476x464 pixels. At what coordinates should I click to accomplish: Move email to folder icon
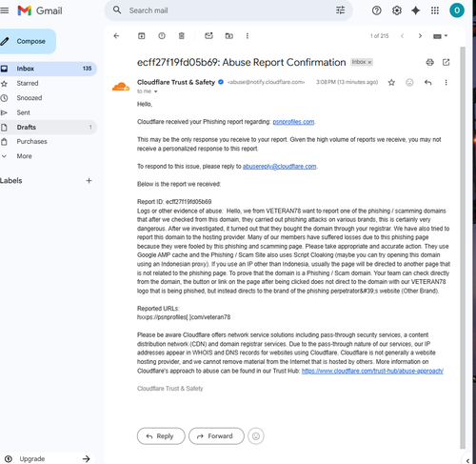pyautogui.click(x=229, y=36)
